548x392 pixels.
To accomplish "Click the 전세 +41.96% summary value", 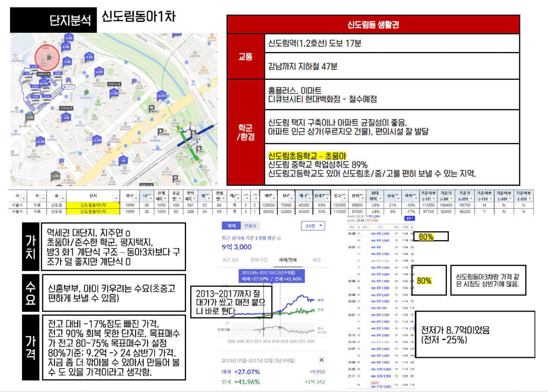I will pos(241,382).
